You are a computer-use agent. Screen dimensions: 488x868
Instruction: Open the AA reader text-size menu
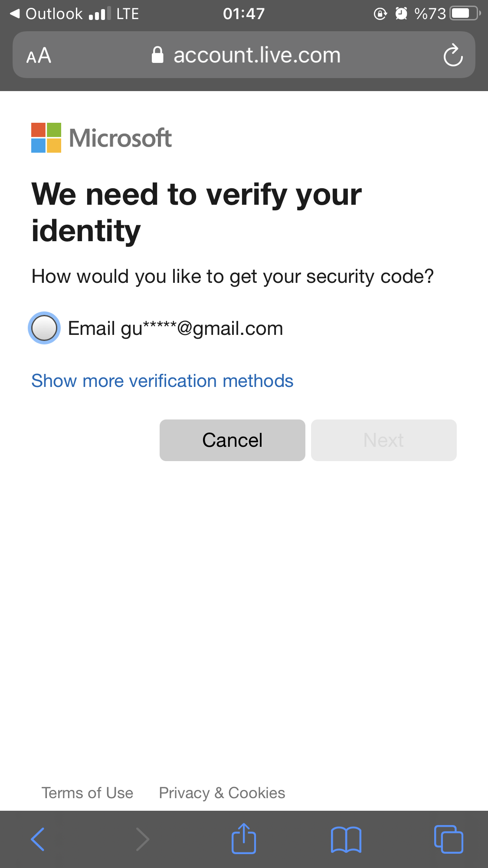click(39, 56)
